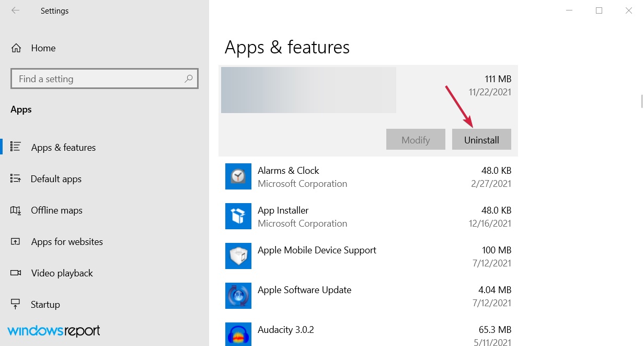
Task: Click the 65.3 MB size value
Action: [x=496, y=330]
